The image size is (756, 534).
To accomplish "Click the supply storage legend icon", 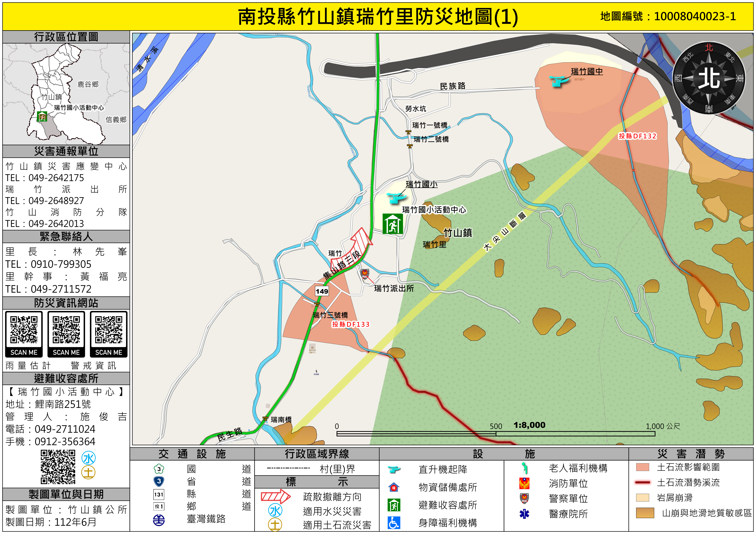I will click(394, 487).
